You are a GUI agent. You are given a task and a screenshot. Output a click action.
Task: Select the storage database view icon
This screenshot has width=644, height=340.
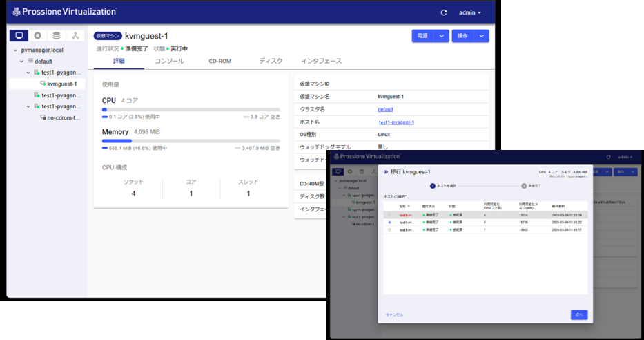57,36
